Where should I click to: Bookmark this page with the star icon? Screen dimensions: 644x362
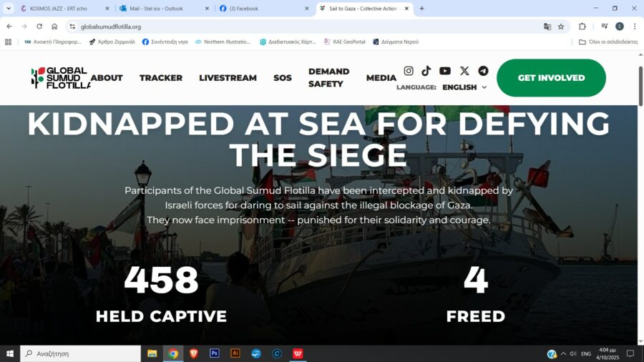(x=560, y=26)
